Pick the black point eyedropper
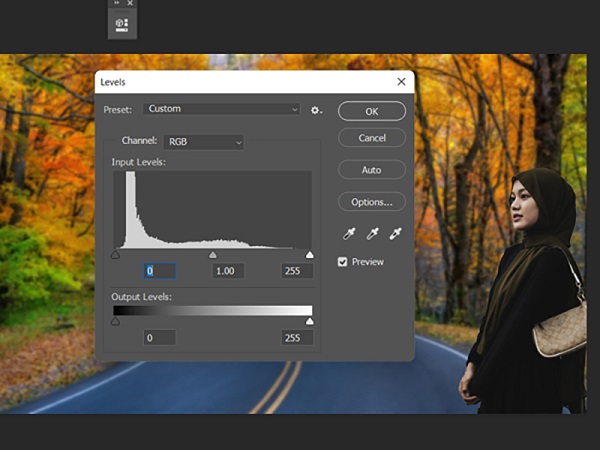 click(x=349, y=234)
